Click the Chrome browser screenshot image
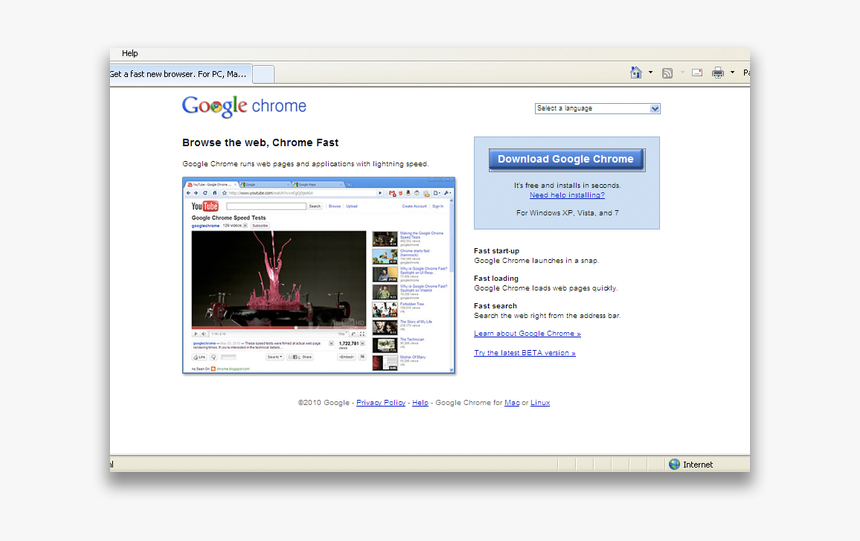Viewport: 860px width, 541px height. tap(319, 275)
